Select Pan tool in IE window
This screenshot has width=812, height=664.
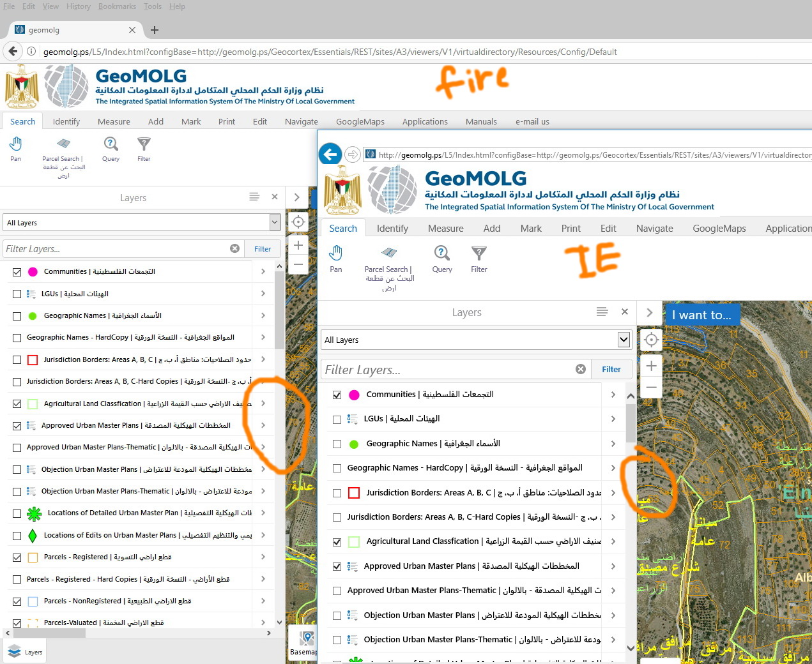point(336,259)
